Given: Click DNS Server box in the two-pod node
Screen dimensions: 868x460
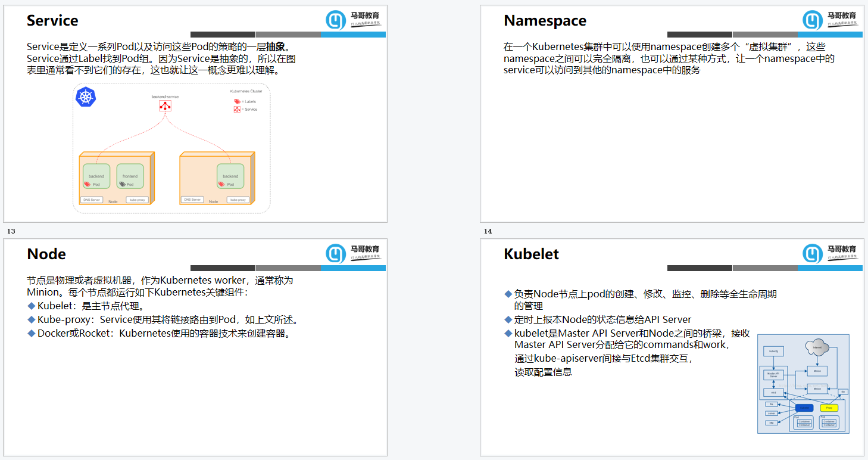Looking at the screenshot, I should [x=92, y=200].
